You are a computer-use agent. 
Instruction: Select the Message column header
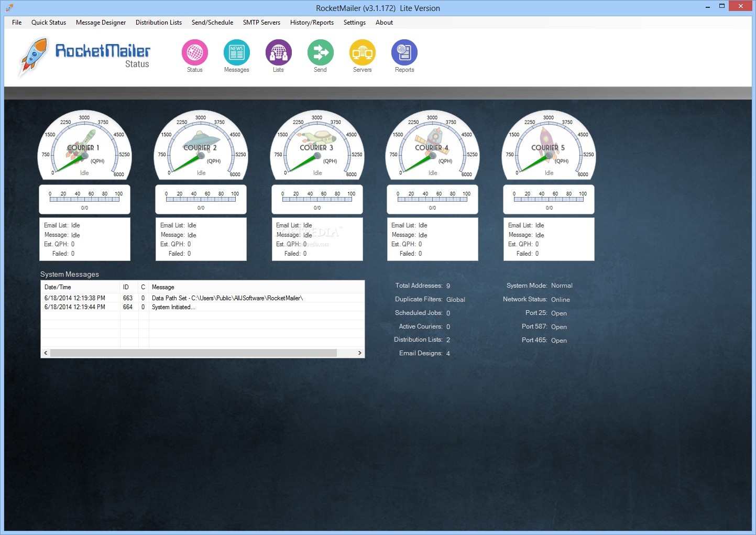pos(257,287)
